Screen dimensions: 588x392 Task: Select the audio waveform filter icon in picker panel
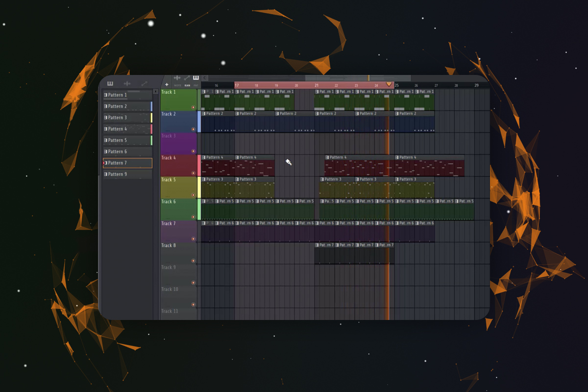(126, 83)
